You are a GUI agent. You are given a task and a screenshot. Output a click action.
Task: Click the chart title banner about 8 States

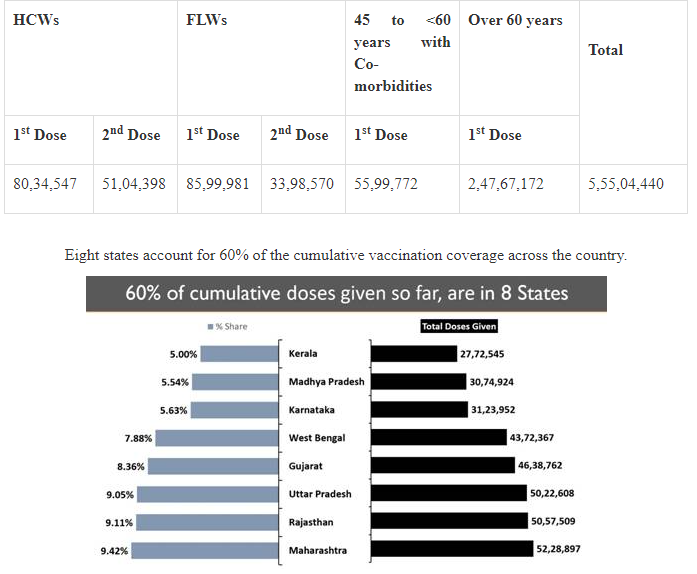[x=346, y=294]
